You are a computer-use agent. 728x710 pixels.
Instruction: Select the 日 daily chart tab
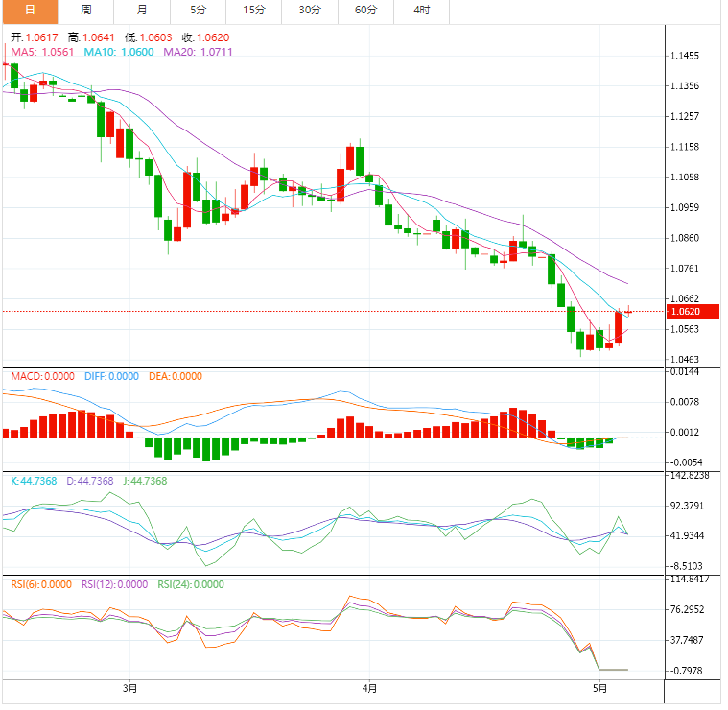tap(30, 12)
